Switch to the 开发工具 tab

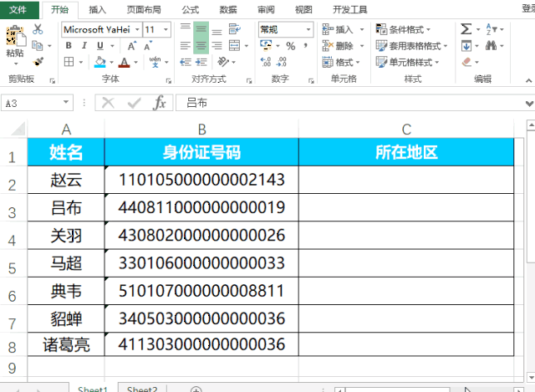click(x=349, y=9)
